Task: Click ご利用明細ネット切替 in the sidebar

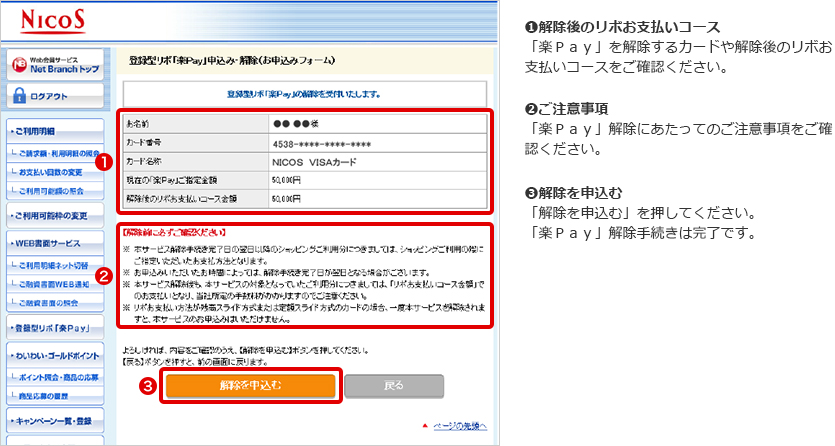Action: click(x=56, y=266)
